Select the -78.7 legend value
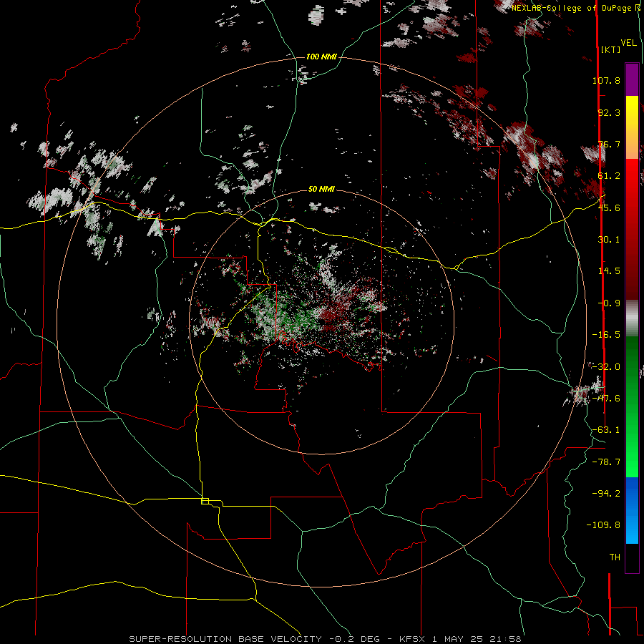 (606, 462)
